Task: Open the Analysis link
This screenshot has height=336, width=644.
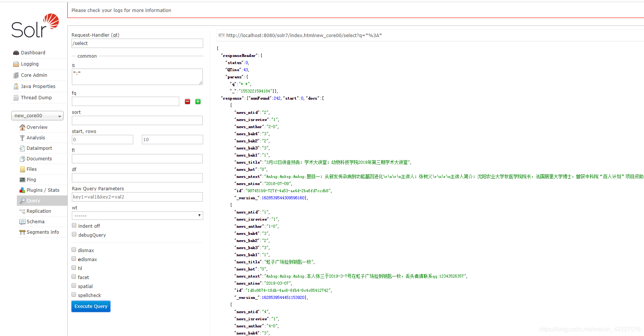Action: (x=36, y=138)
